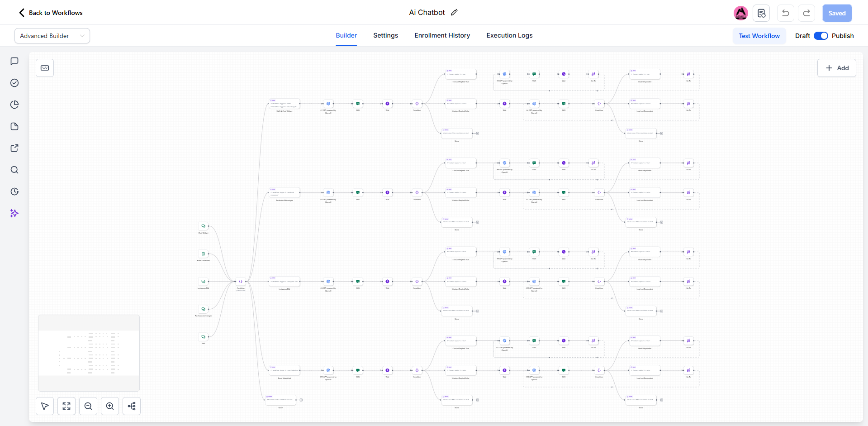Click the Saved button

tap(837, 13)
